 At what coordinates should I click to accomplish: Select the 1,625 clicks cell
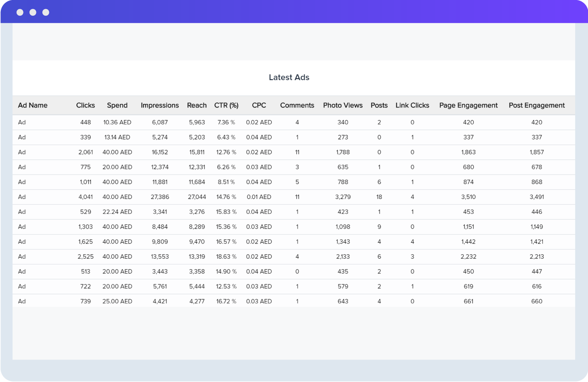click(85, 242)
